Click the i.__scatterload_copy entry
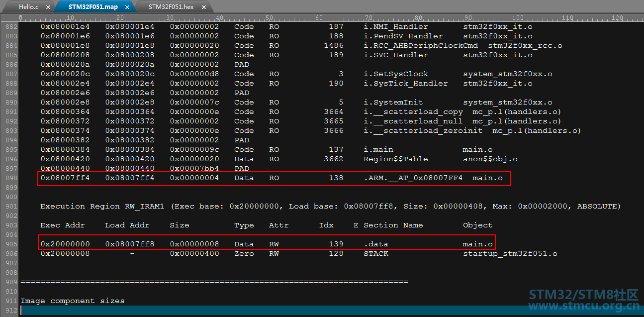This screenshot has height=317, width=644. click(x=413, y=112)
